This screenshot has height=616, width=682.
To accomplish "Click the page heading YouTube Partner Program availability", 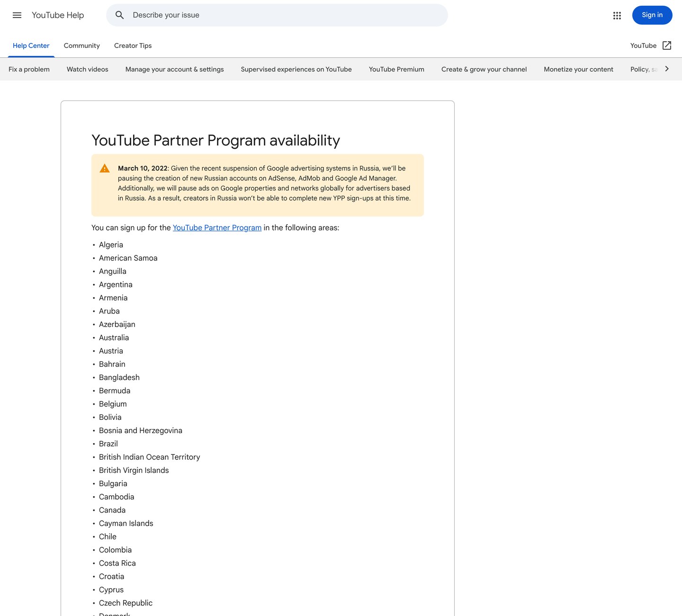I will [215, 140].
